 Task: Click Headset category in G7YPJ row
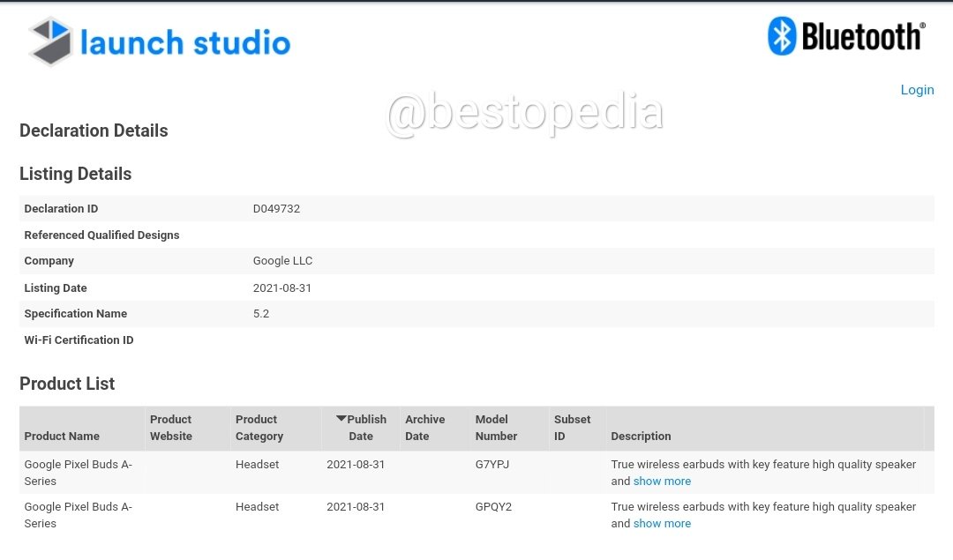pos(257,464)
